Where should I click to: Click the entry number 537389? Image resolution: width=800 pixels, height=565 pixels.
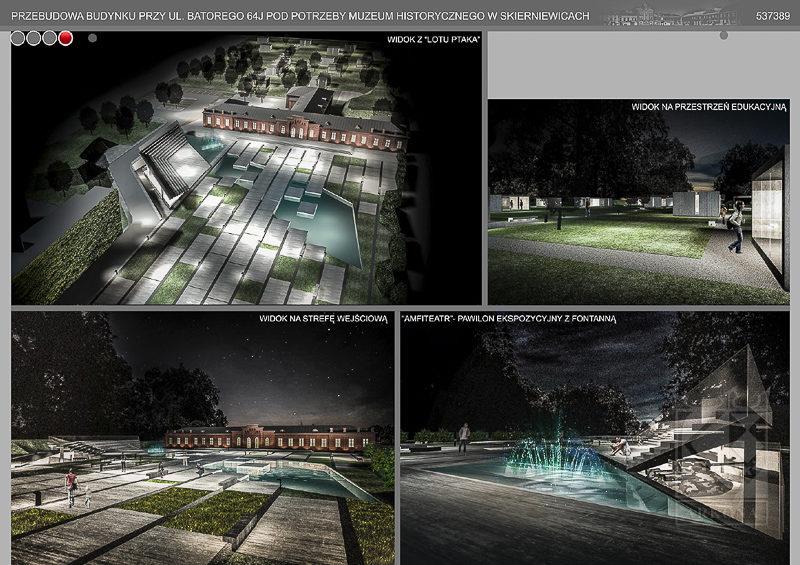[x=772, y=16]
